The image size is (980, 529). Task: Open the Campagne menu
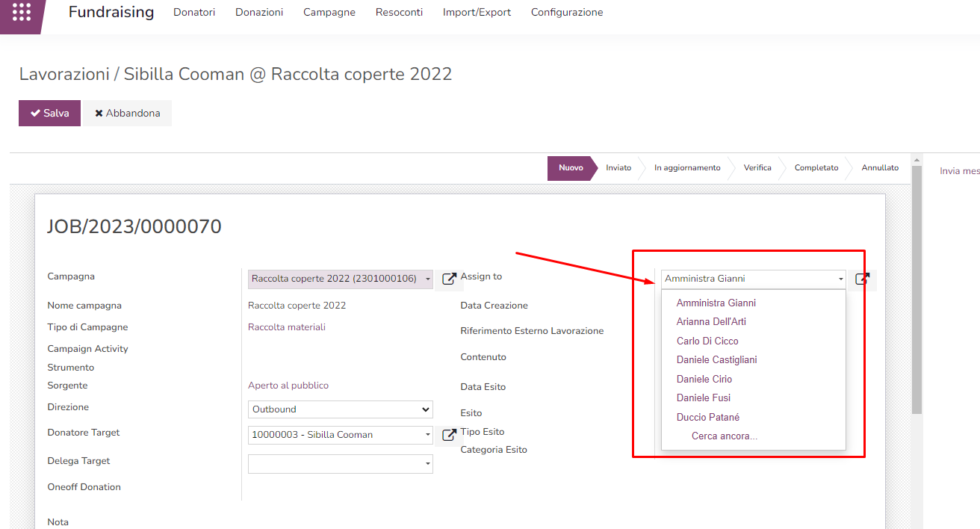(329, 13)
